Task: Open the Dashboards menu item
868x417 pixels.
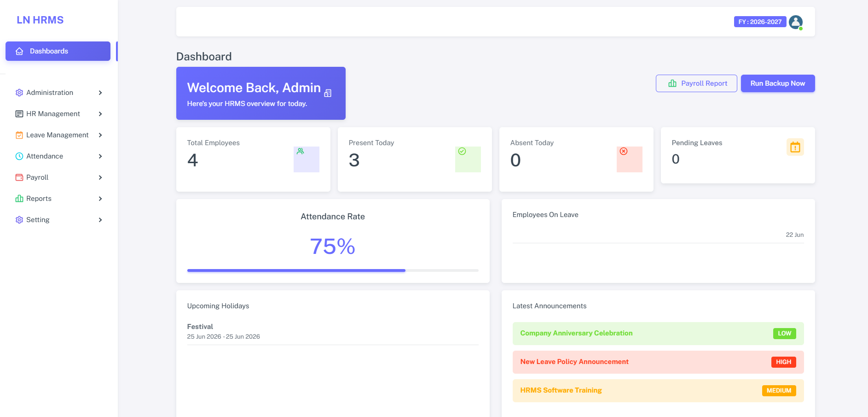Action: pos(58,51)
